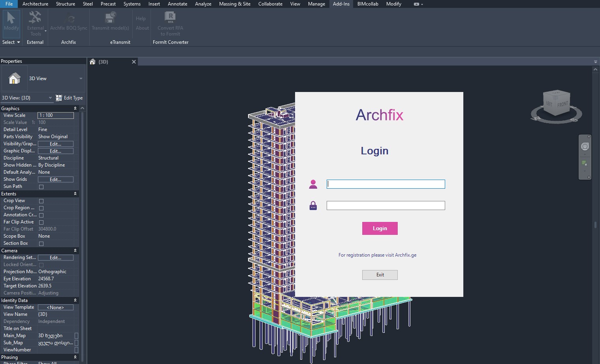
Task: Switch to the Architecture tab
Action: 35,4
